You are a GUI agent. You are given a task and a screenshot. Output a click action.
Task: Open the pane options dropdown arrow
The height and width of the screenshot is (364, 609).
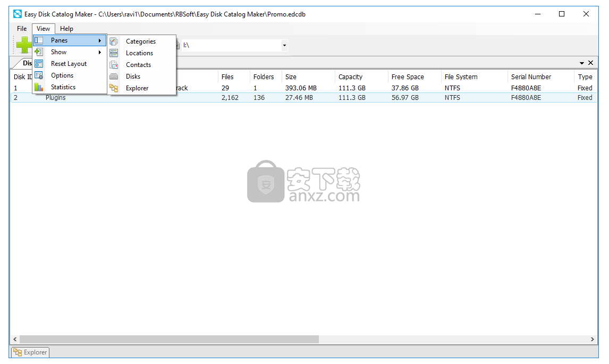click(582, 63)
